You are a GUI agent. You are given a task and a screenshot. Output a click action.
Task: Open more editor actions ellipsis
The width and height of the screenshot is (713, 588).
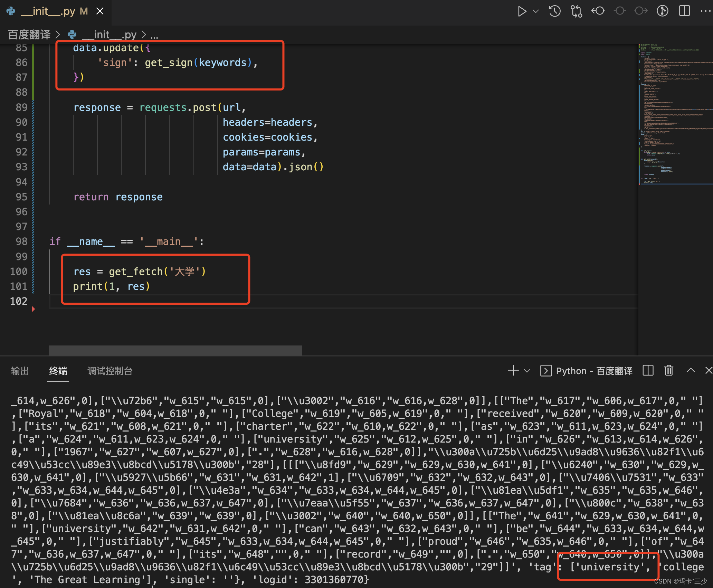click(x=705, y=11)
